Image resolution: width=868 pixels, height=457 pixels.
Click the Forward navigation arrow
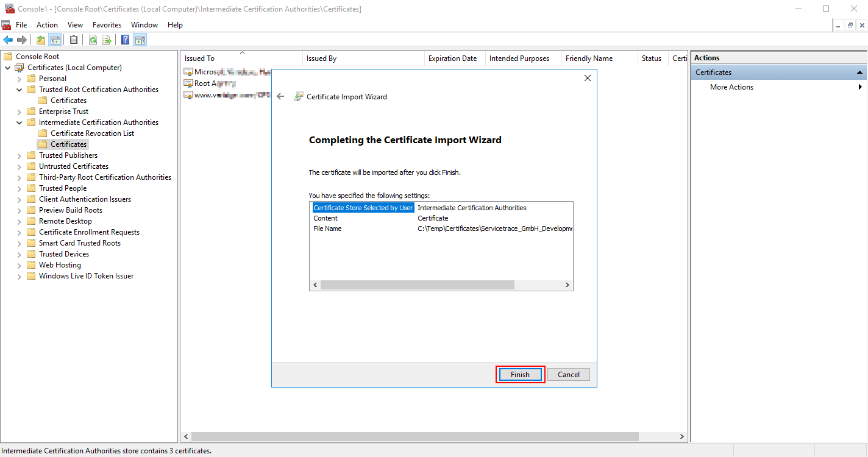(22, 40)
